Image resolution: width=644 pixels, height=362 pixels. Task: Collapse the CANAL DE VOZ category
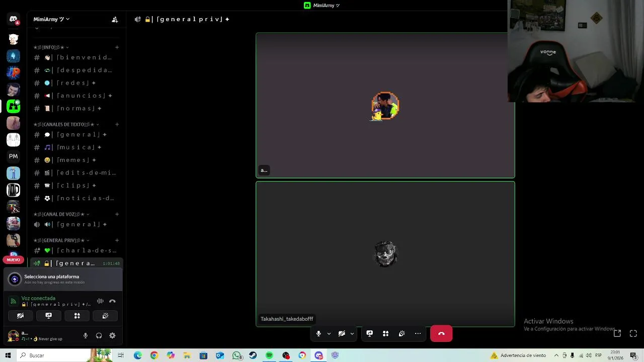pos(61,214)
